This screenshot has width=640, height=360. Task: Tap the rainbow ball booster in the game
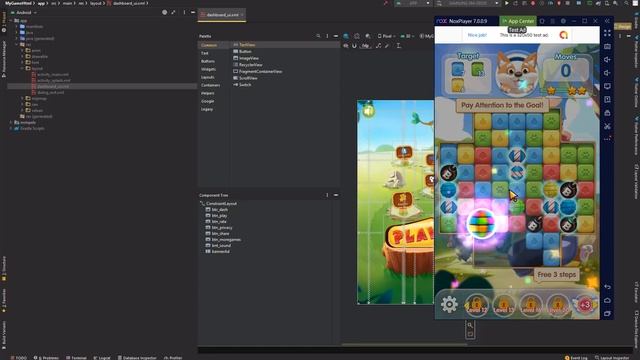pyautogui.click(x=481, y=223)
